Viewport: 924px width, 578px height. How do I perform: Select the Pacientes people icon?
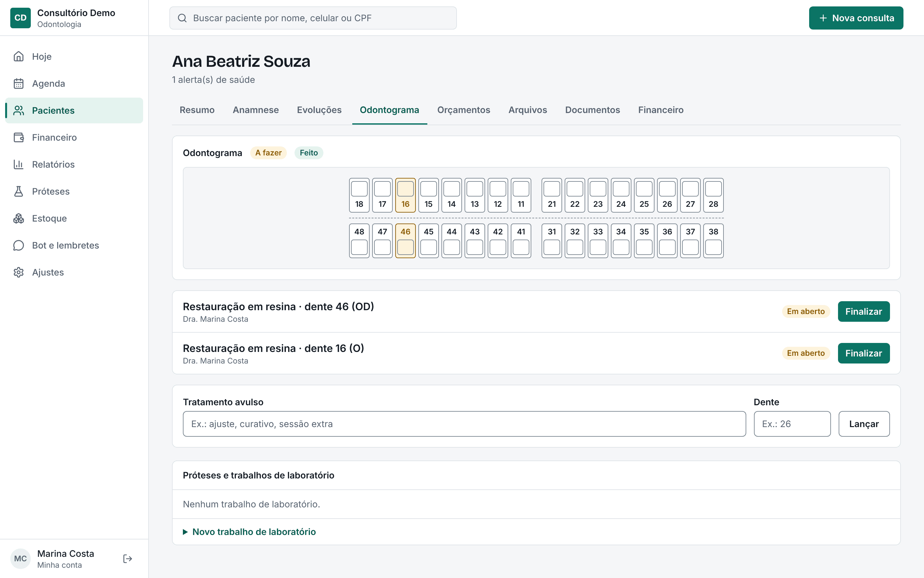tap(18, 110)
